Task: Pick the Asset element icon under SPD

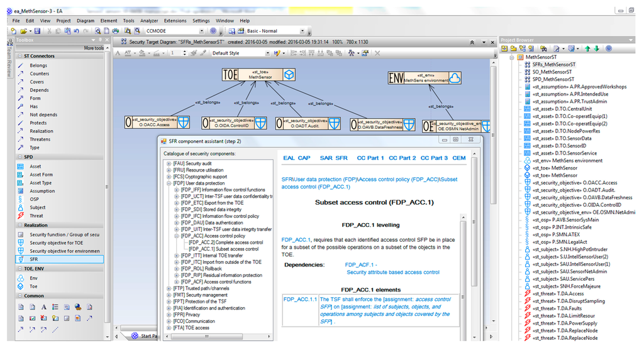Action: 21,166
